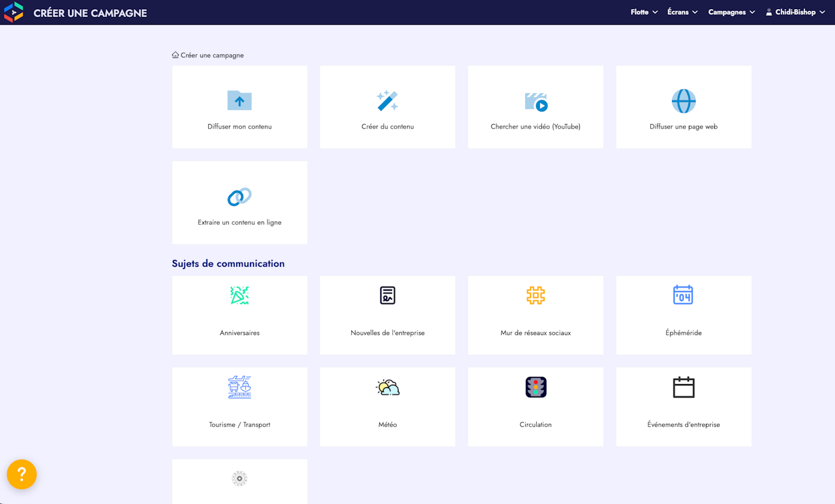Open the Tourisme / Transport icon

coord(239,387)
